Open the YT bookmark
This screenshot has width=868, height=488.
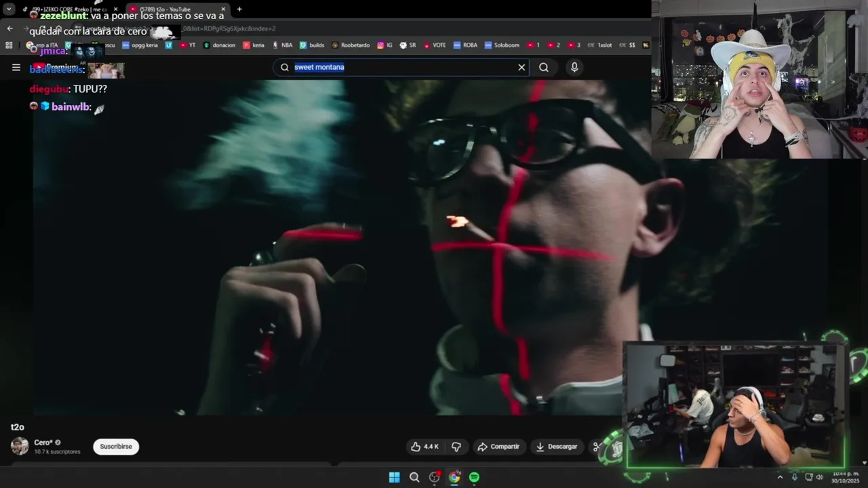(187, 45)
